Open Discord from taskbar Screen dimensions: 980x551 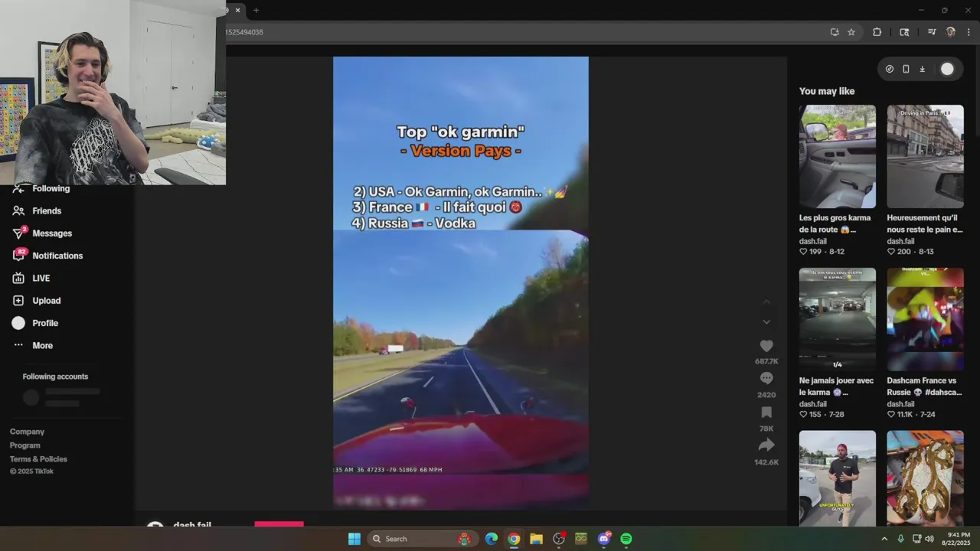(x=604, y=539)
